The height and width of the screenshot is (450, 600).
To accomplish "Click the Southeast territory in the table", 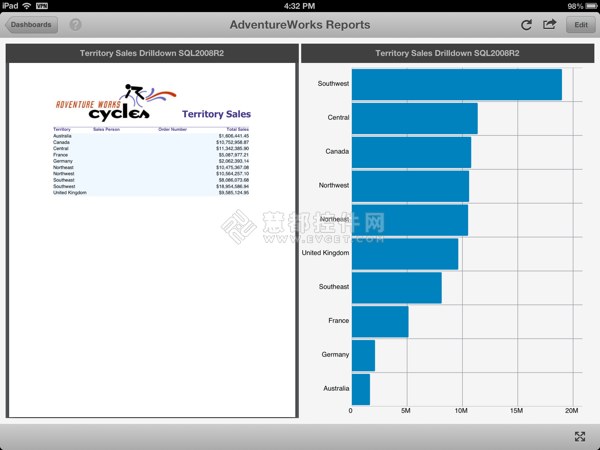I will coord(64,180).
